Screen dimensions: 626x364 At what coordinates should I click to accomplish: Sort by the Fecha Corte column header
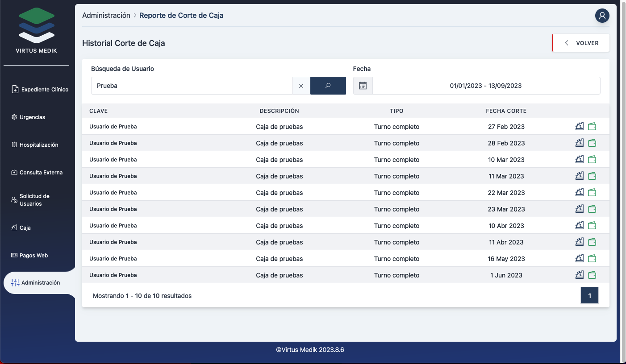click(x=506, y=111)
